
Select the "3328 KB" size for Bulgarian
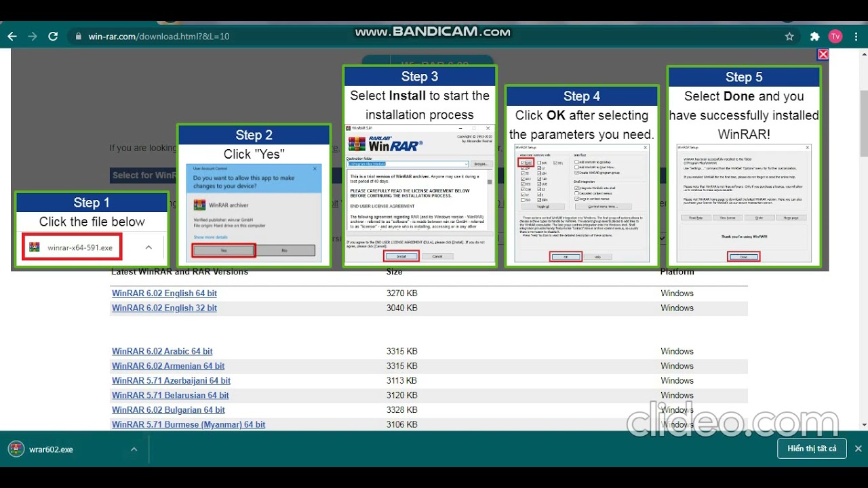pos(401,410)
